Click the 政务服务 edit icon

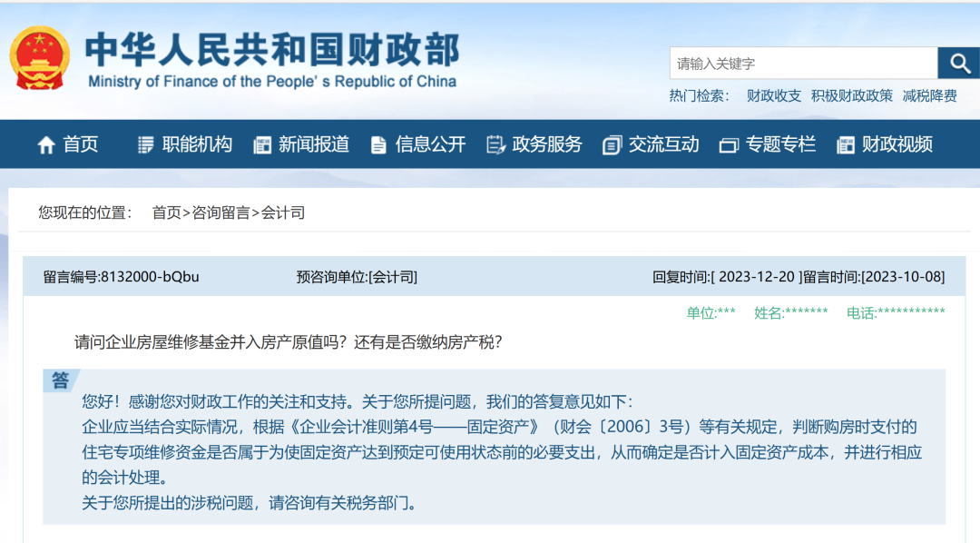click(495, 145)
